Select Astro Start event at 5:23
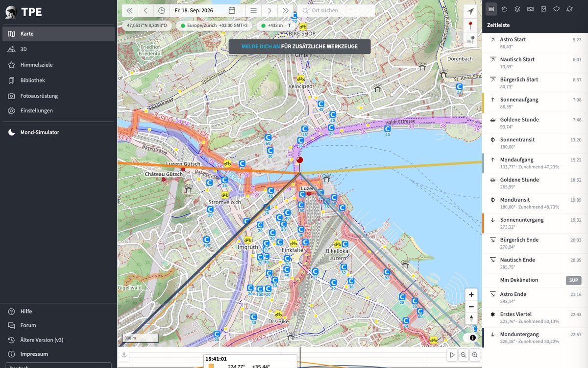This screenshot has width=588, height=368. [535, 43]
